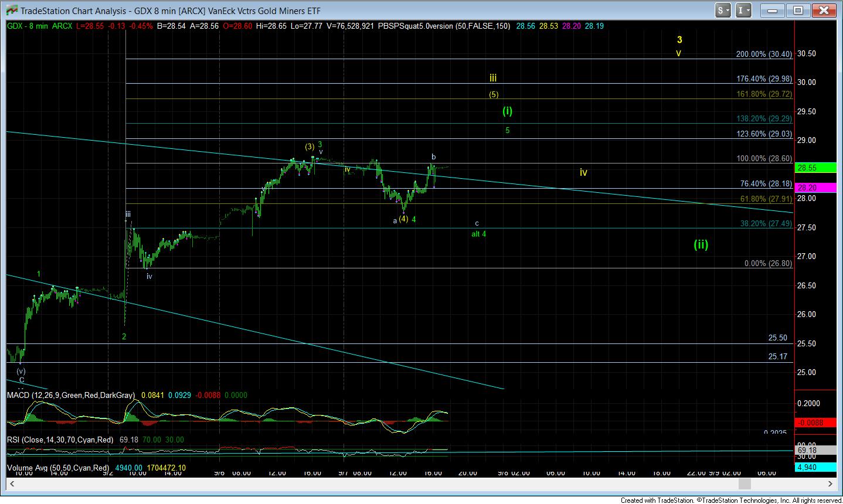This screenshot has height=504, width=843.
Task: Select the yellow 3 wave label at top
Action: tap(679, 40)
